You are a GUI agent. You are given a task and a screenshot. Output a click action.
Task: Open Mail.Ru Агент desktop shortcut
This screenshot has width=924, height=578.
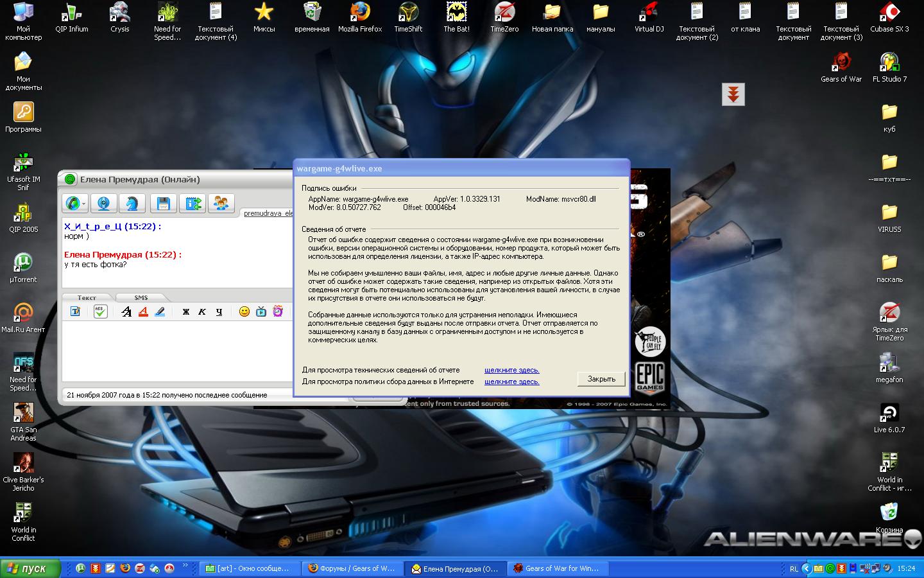23,318
